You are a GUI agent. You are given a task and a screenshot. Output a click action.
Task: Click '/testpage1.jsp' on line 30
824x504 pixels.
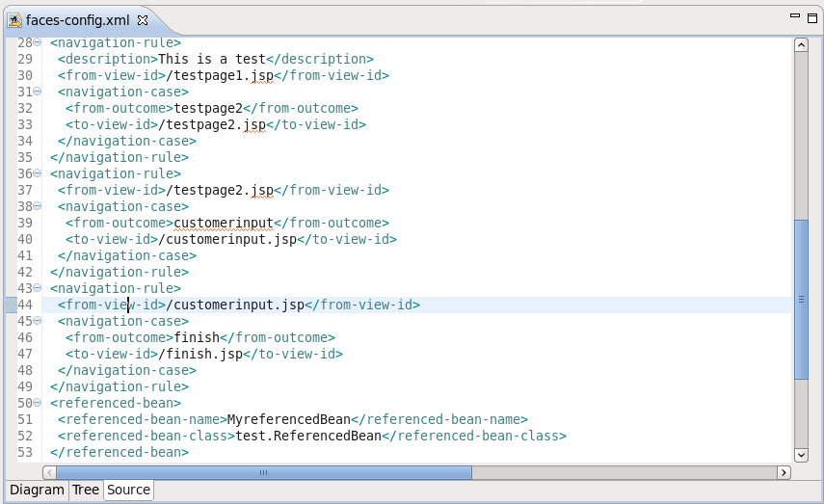coord(220,75)
